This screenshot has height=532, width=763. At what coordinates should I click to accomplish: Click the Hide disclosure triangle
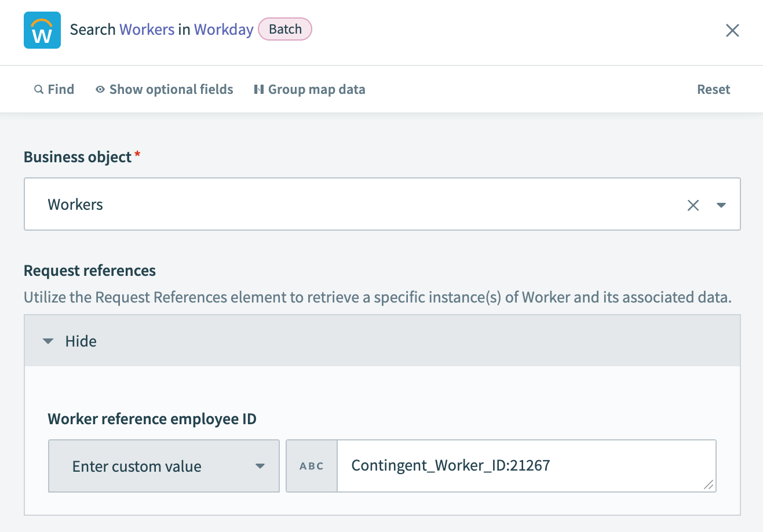click(x=48, y=341)
